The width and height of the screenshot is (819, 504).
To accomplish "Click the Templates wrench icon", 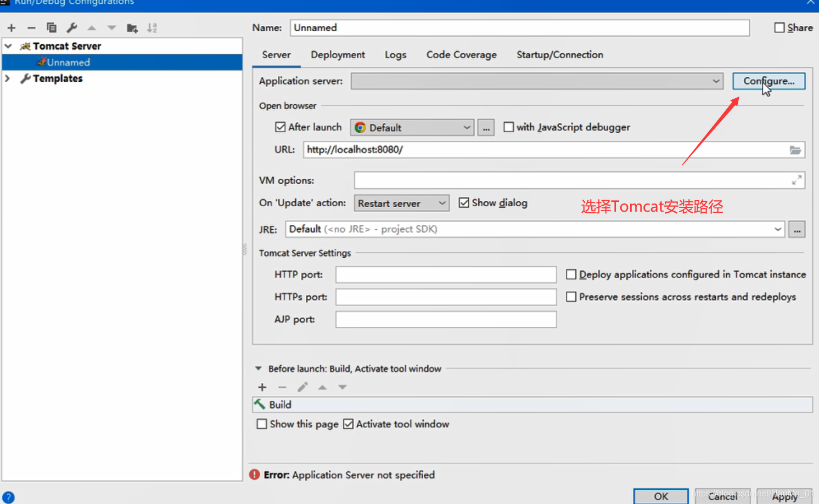I will [x=25, y=78].
